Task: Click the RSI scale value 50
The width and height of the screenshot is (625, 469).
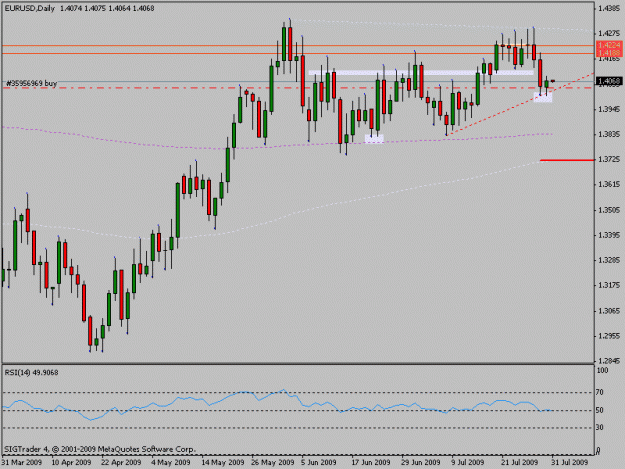Action: tap(600, 410)
